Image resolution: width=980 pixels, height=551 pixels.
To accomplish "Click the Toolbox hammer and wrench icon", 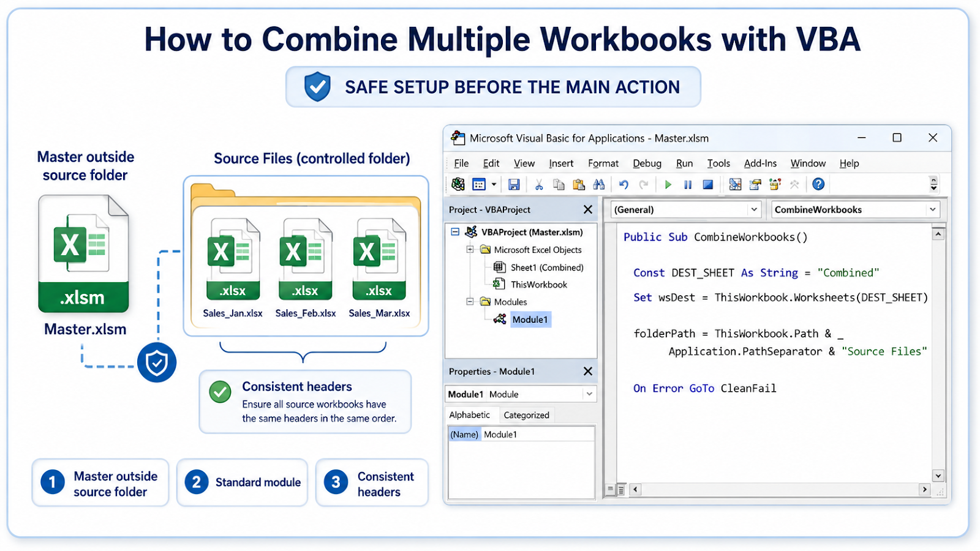I will [x=794, y=184].
